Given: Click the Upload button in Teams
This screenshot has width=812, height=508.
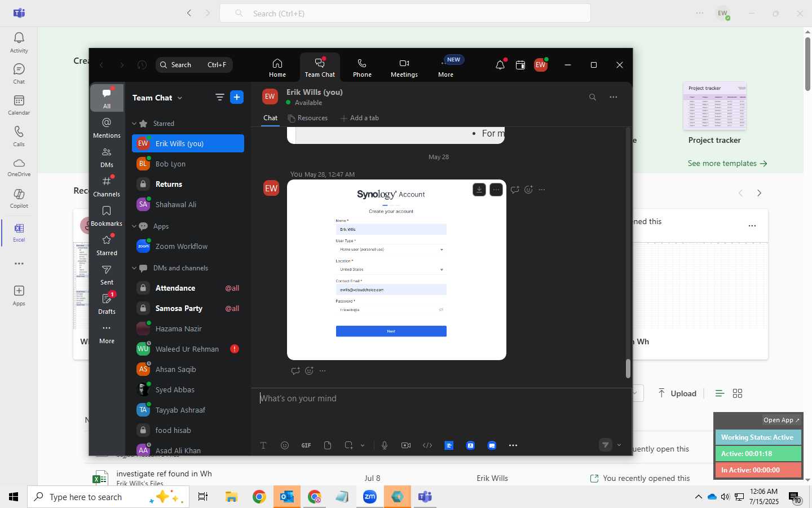Looking at the screenshot, I should point(677,393).
